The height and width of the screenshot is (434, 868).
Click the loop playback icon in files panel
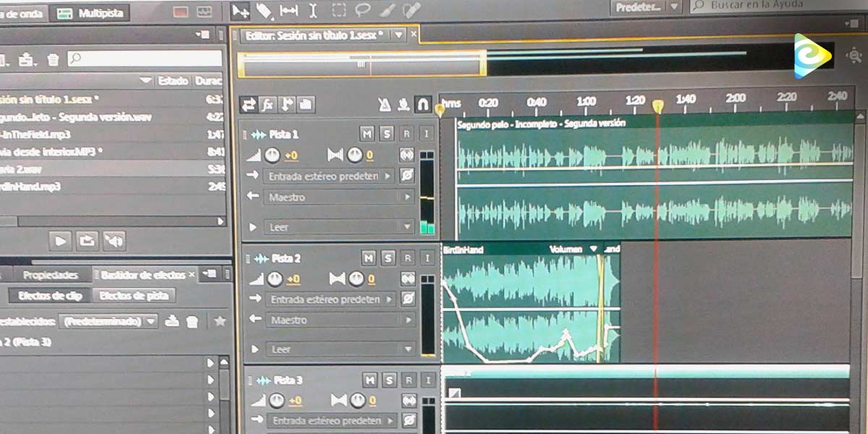[87, 239]
